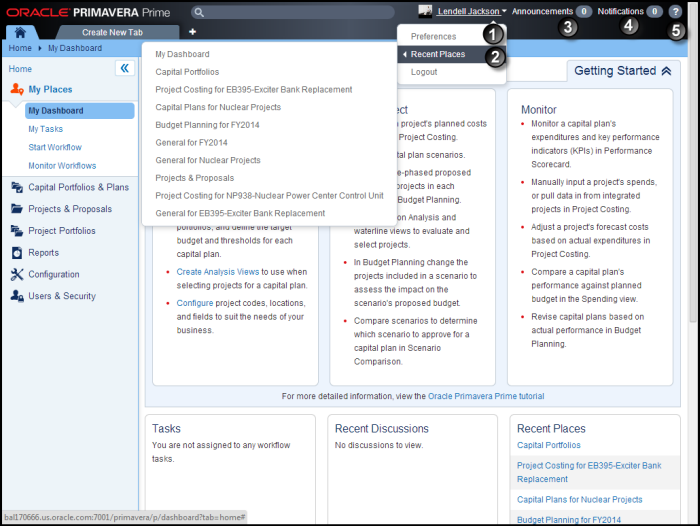Click the help question mark icon
This screenshot has width=700, height=526.
675,12
